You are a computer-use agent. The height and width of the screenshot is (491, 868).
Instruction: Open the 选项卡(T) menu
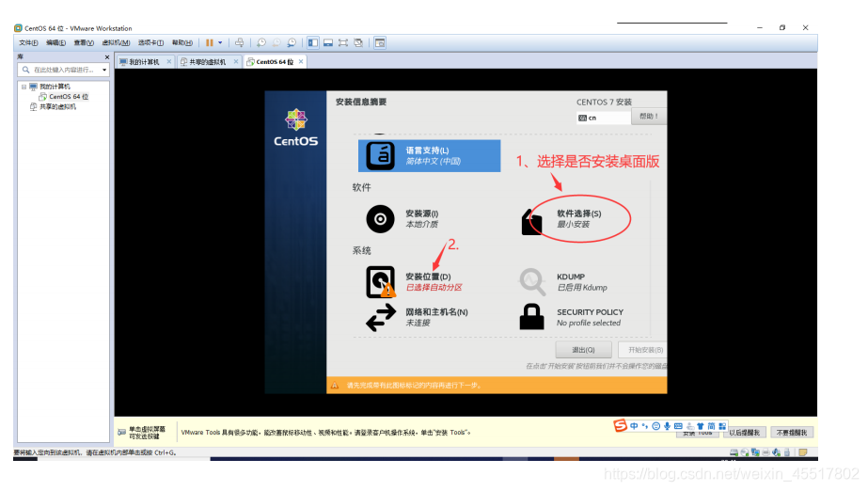[150, 42]
